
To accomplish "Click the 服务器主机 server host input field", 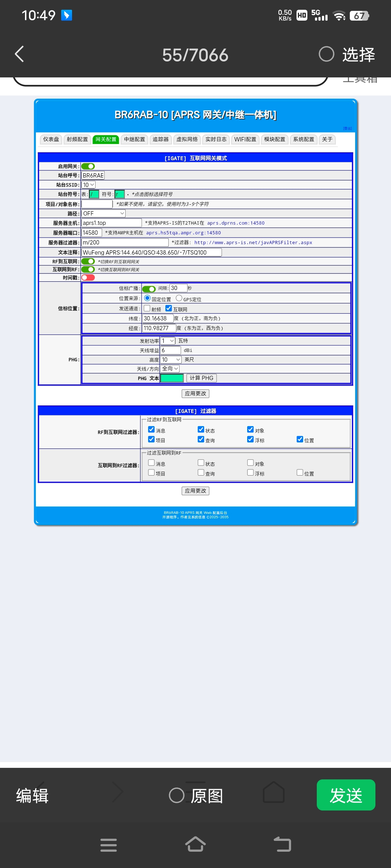I will point(112,223).
